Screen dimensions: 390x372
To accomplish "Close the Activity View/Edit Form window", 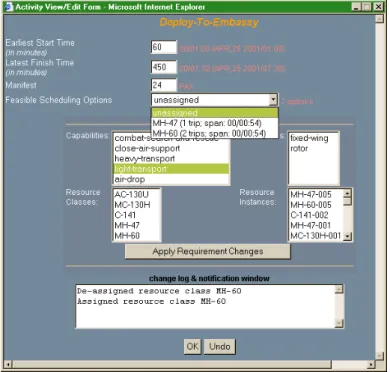I will tap(378, 7).
